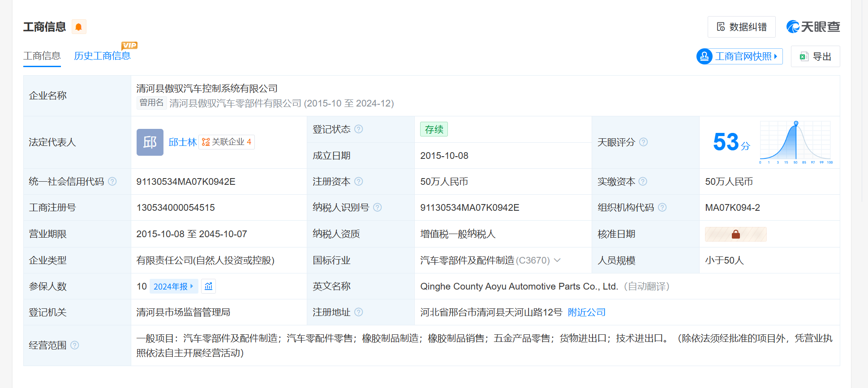Expand the 国标行业 industry dropdown arrow
This screenshot has height=388, width=868.
point(557,260)
